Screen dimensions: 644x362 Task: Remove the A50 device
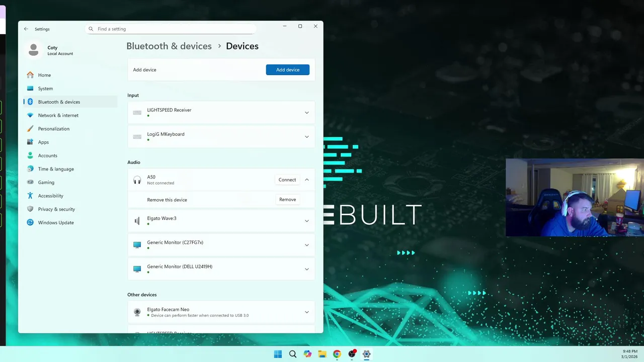click(x=288, y=200)
